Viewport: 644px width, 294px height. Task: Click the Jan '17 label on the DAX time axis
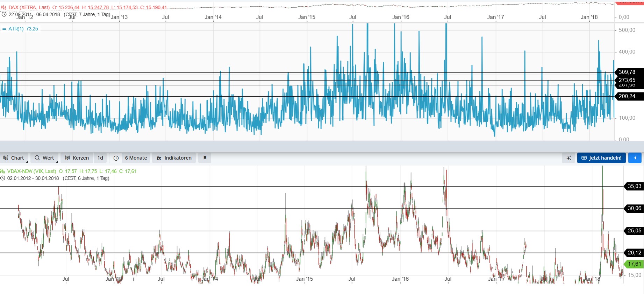point(496,17)
